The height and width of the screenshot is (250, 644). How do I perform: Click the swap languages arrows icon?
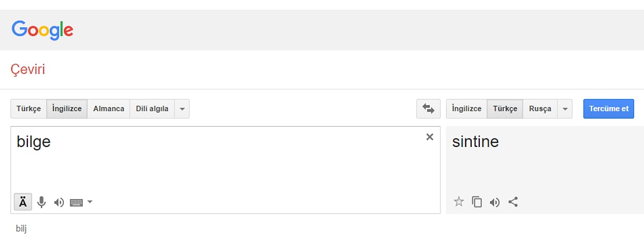(x=428, y=109)
